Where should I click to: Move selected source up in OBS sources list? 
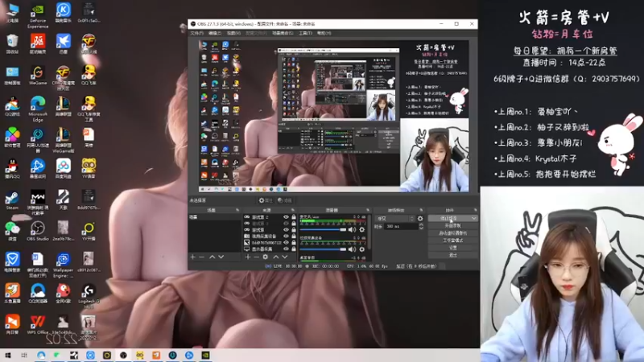coord(276,257)
